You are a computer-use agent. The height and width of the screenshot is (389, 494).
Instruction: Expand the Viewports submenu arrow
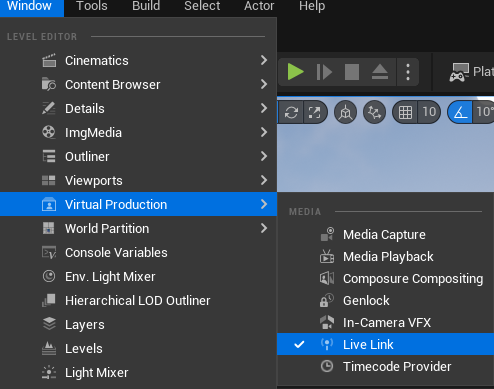pyautogui.click(x=264, y=180)
